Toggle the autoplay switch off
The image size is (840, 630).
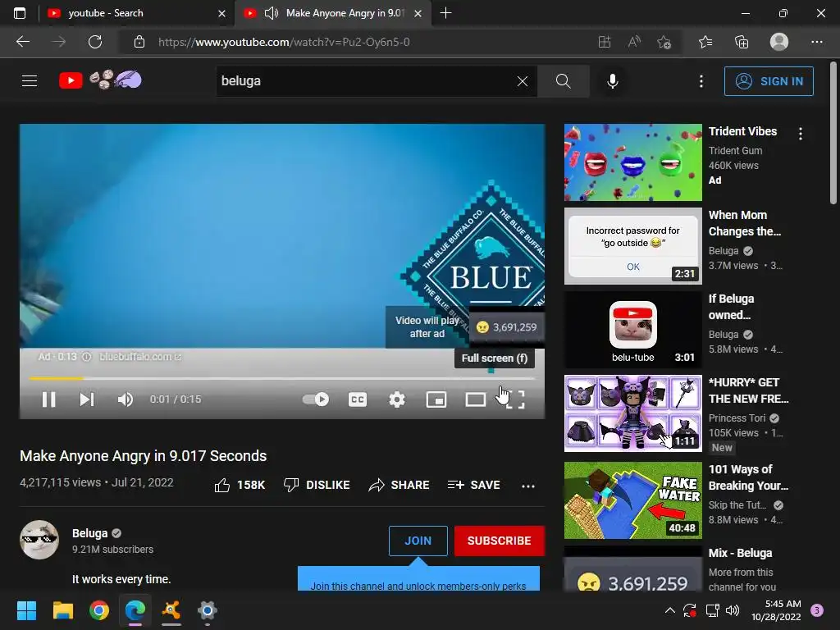click(316, 399)
